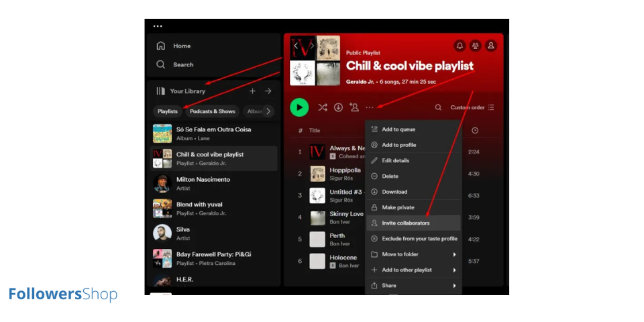The width and height of the screenshot is (644, 322).
Task: Click the Title column header
Action: 315,131
